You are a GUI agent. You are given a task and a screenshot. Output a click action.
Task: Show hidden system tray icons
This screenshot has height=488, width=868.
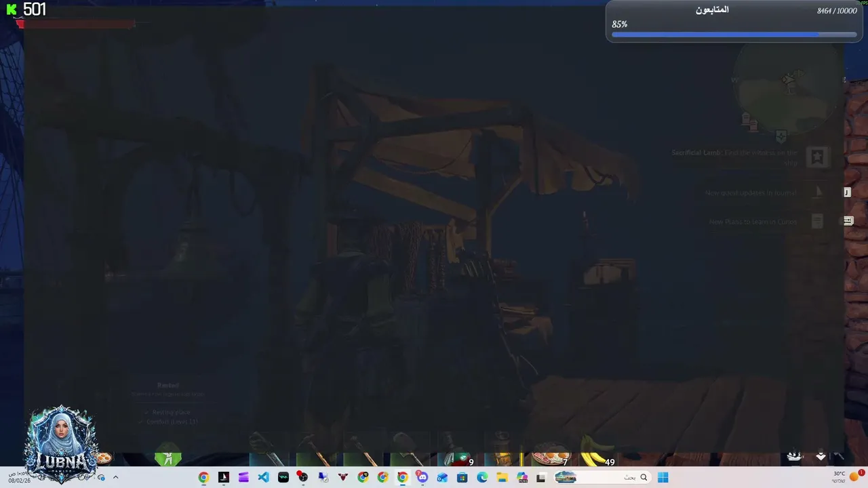tap(115, 478)
